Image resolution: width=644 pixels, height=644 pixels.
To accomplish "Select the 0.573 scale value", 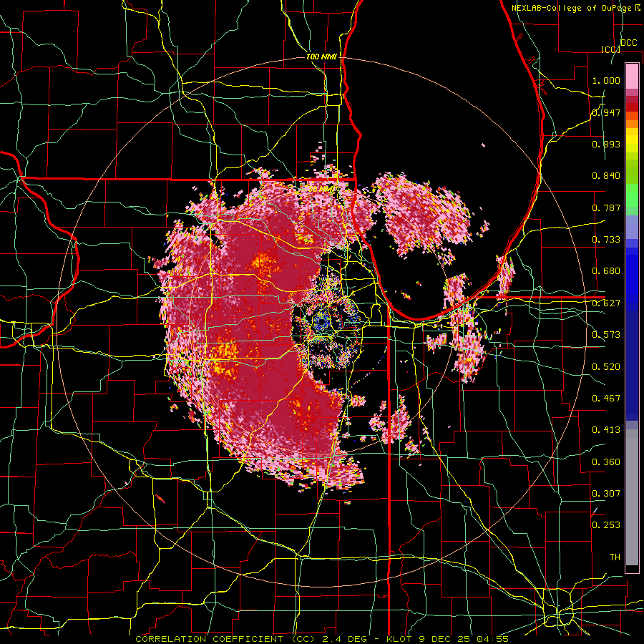I will coord(606,335).
